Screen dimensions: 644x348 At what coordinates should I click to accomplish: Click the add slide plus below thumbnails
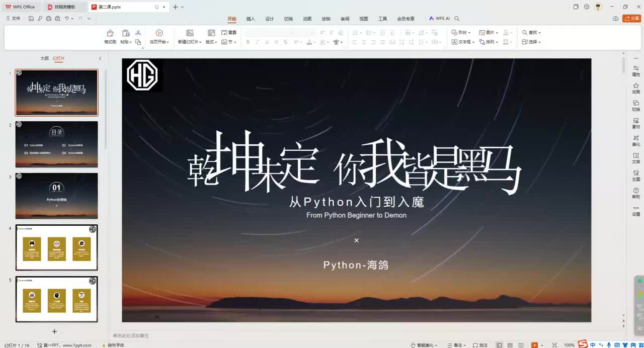[x=54, y=331]
